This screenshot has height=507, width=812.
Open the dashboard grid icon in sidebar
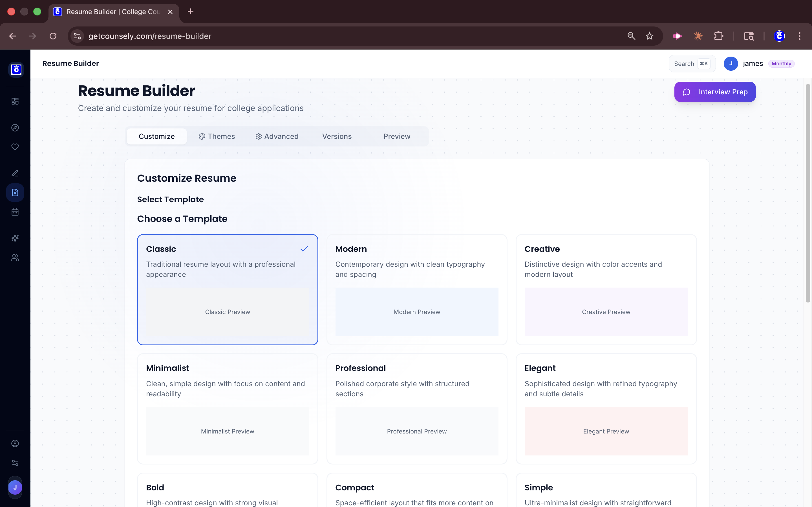tap(15, 101)
